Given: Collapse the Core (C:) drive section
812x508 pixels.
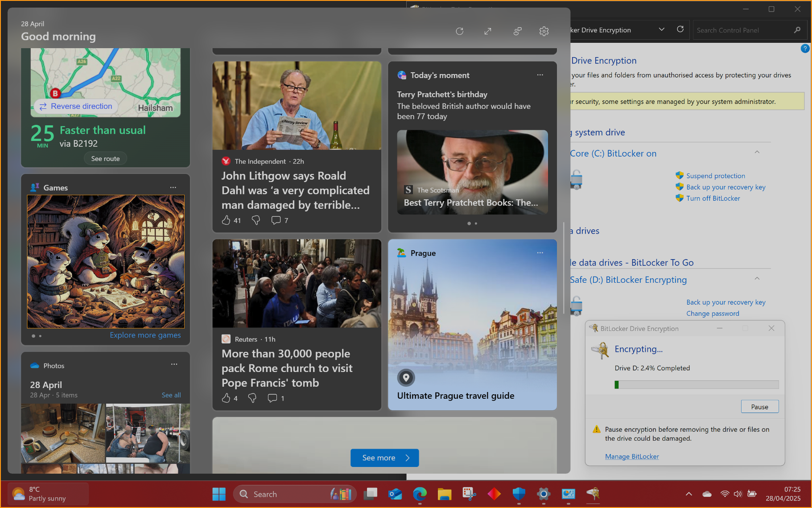Looking at the screenshot, I should [x=757, y=153].
